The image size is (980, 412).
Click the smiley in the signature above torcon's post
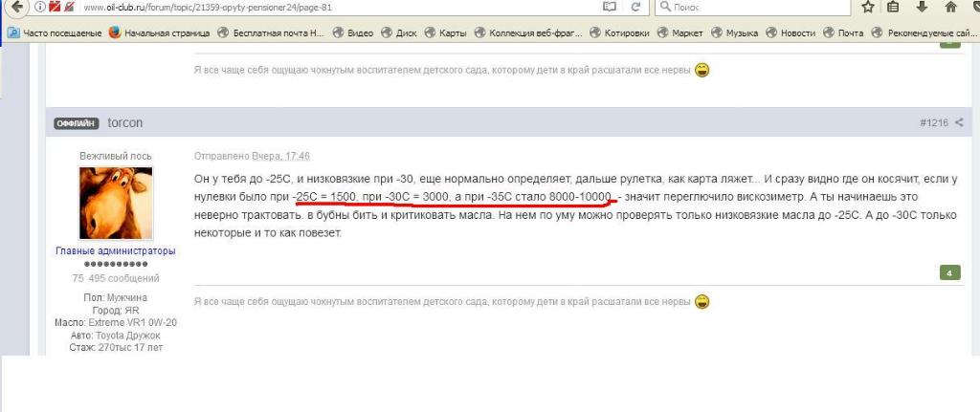(x=702, y=70)
